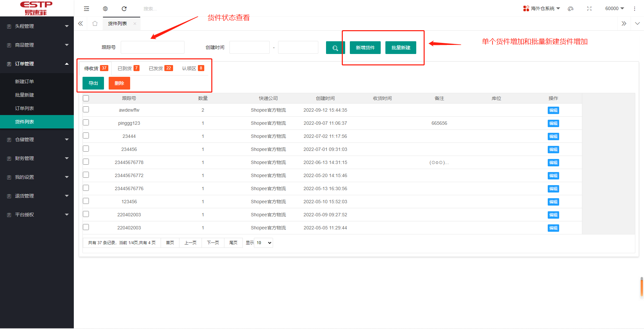This screenshot has height=329, width=644.
Task: Open the page size dropdown showing 10
Action: 264,243
